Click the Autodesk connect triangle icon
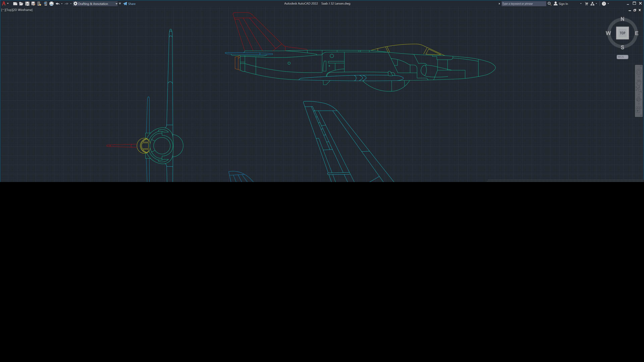The width and height of the screenshot is (644, 362). pos(592,4)
